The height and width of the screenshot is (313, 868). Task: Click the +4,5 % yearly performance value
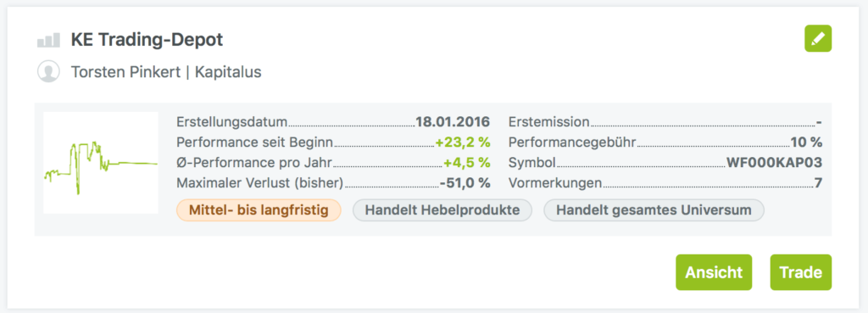(467, 163)
